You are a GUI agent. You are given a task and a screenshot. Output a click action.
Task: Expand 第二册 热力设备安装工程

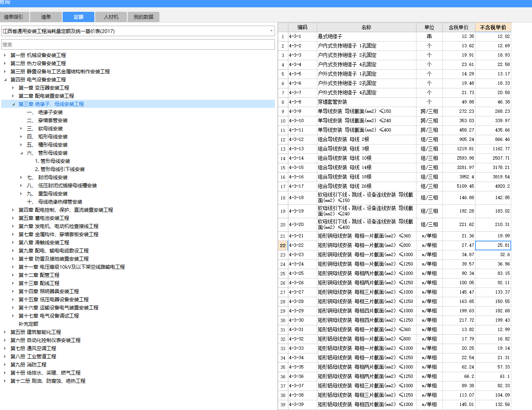point(5,63)
